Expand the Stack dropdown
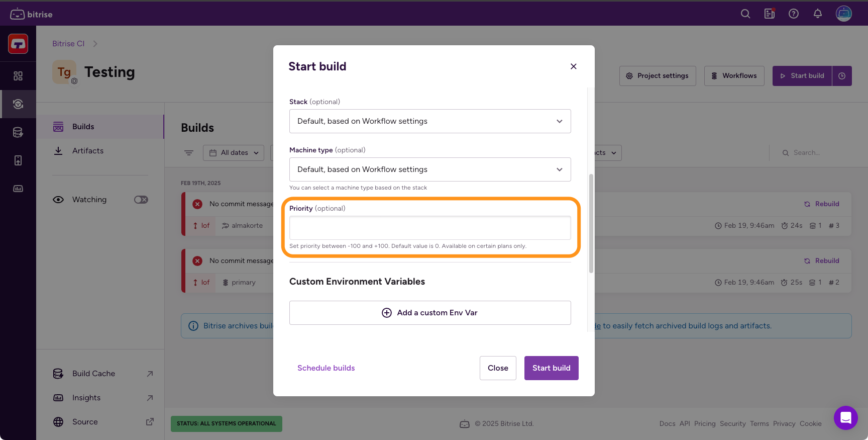Image resolution: width=868 pixels, height=440 pixels. (x=430, y=121)
